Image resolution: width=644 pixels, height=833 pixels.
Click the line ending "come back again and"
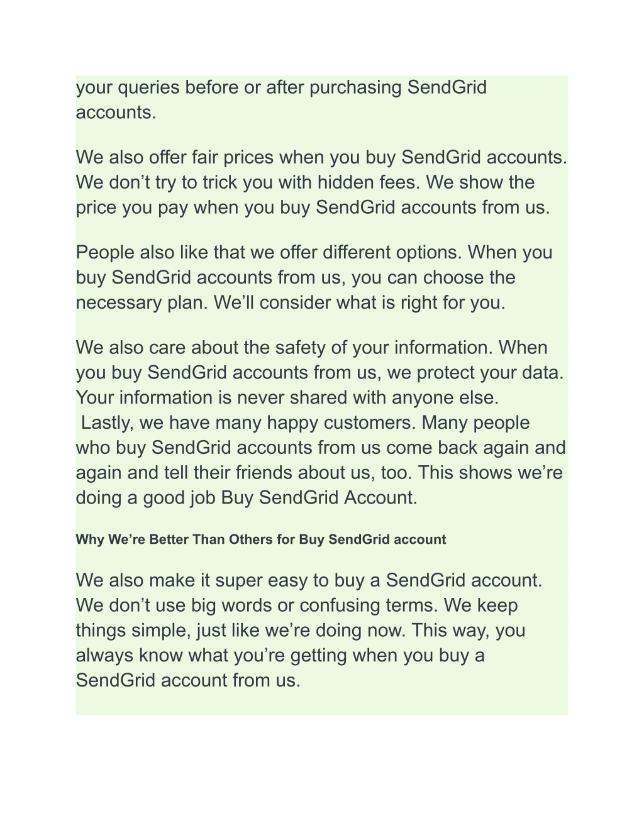(x=321, y=448)
